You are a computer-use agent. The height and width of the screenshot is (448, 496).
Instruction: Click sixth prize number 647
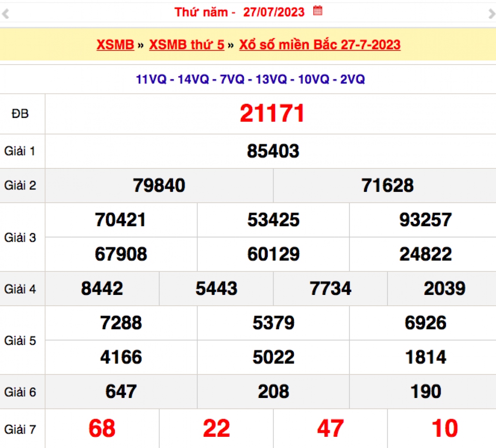pyautogui.click(x=121, y=391)
